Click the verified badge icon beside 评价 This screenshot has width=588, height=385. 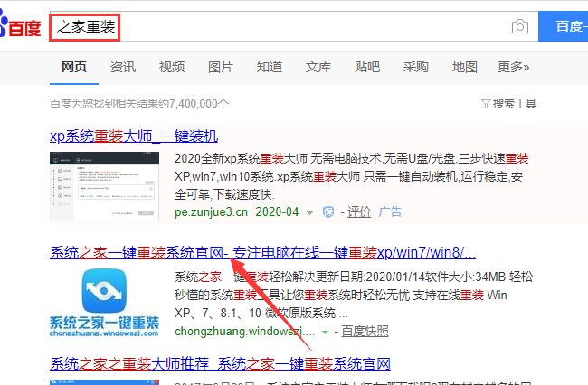pos(327,212)
